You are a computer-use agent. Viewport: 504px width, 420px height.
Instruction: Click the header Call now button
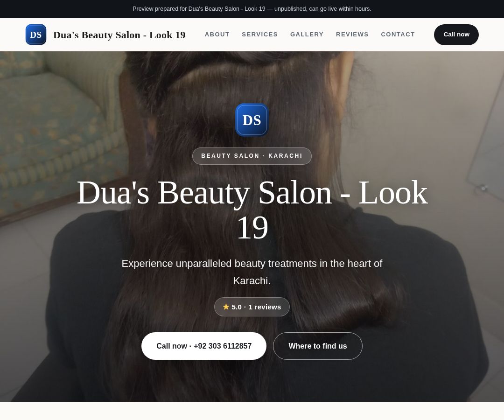(x=456, y=35)
